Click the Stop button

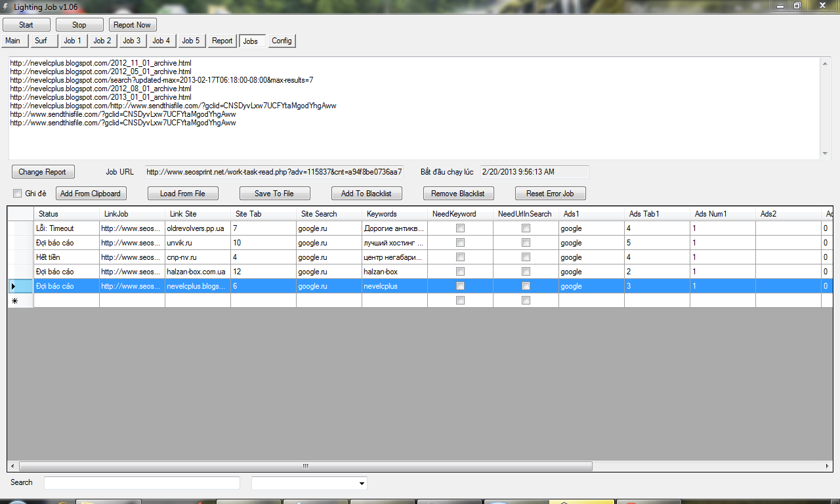[x=79, y=25]
